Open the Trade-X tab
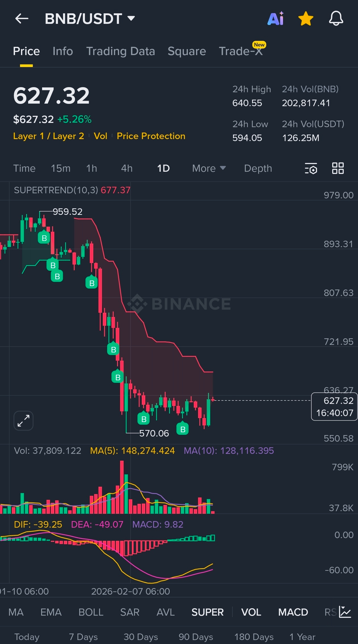This screenshot has height=644, width=358. coord(241,51)
